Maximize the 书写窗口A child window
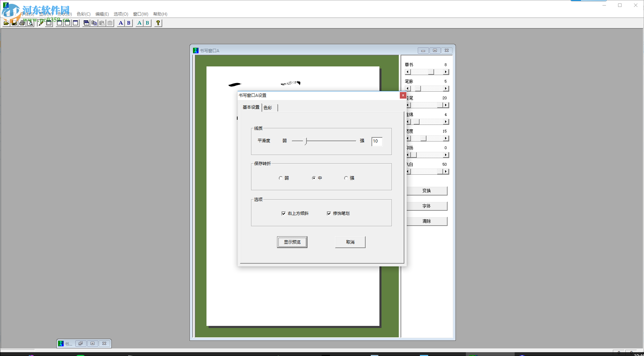 point(435,51)
